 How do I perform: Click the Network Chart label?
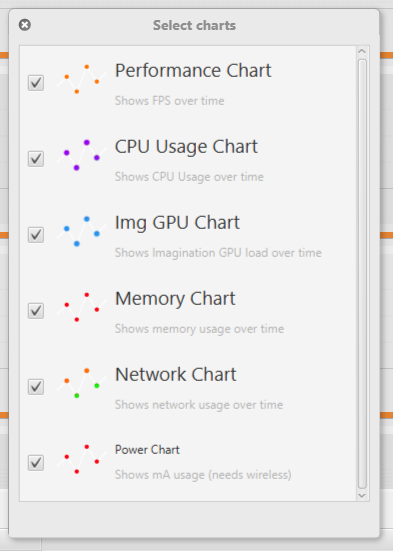pos(176,375)
